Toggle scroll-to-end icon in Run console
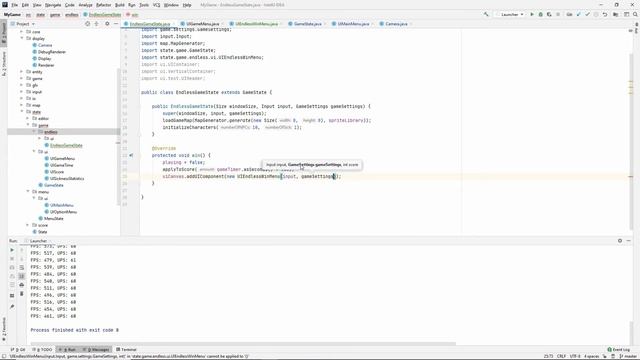The image size is (640, 360). (x=22, y=276)
